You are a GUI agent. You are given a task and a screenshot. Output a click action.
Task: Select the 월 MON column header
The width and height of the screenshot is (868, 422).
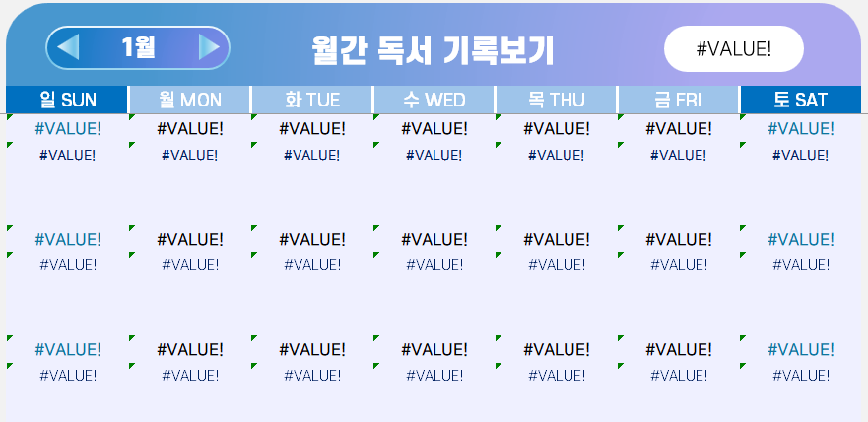[189, 100]
